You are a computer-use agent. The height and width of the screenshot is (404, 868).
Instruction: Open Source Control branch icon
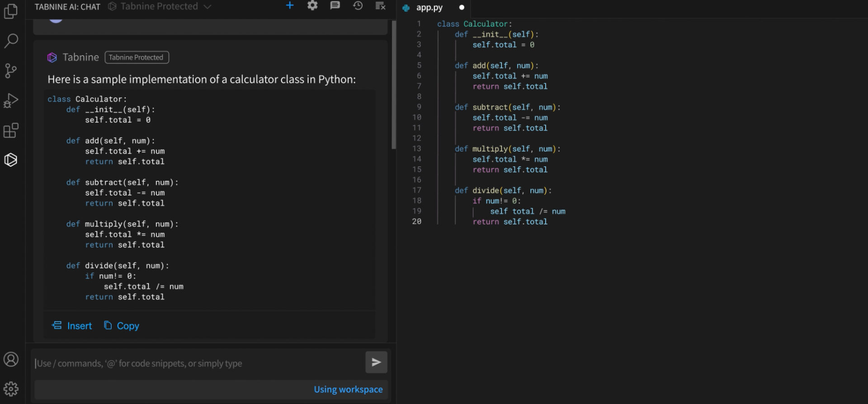point(11,70)
